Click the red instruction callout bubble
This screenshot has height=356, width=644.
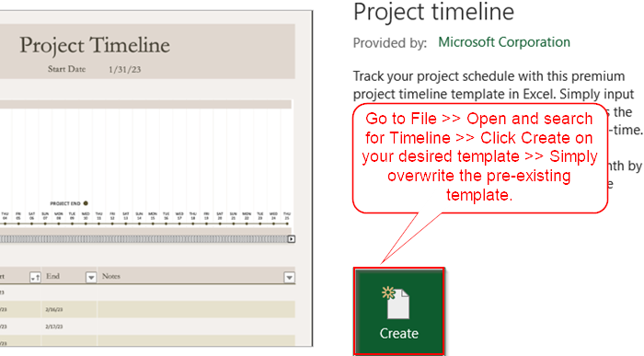pos(479,158)
